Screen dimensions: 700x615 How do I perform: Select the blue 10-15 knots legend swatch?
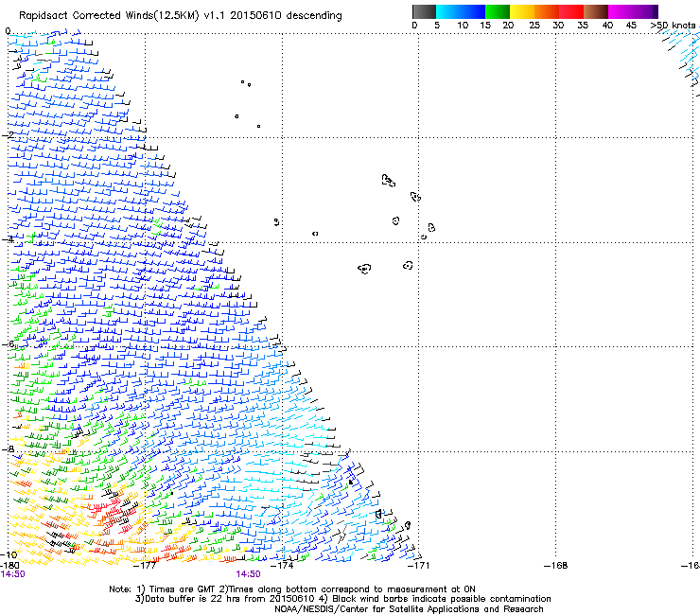click(x=472, y=11)
